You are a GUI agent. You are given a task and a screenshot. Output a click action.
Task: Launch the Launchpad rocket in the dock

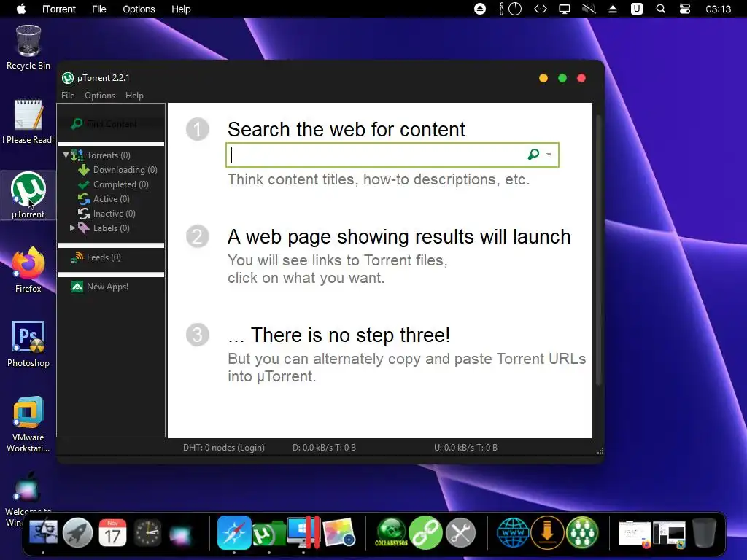point(77,532)
